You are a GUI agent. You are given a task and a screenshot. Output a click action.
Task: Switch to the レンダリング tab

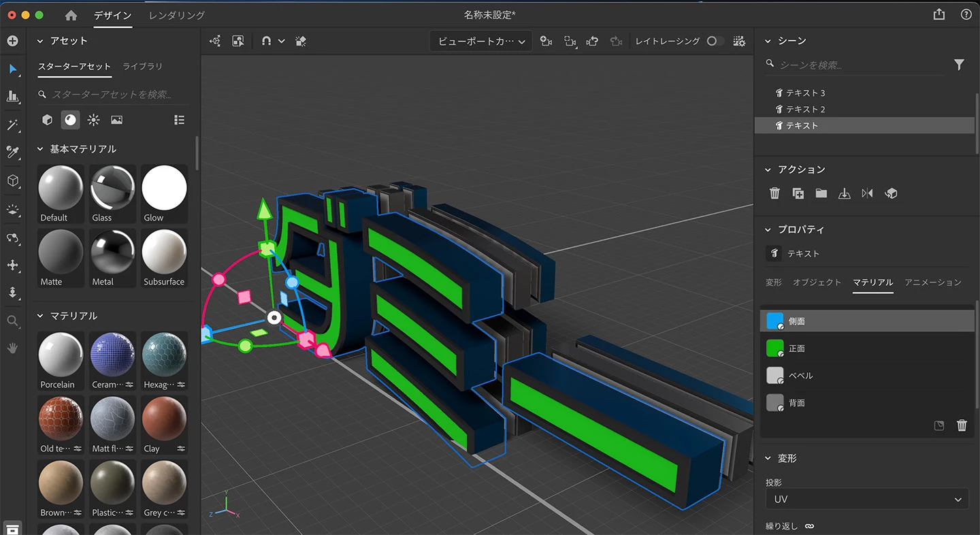[x=177, y=15]
